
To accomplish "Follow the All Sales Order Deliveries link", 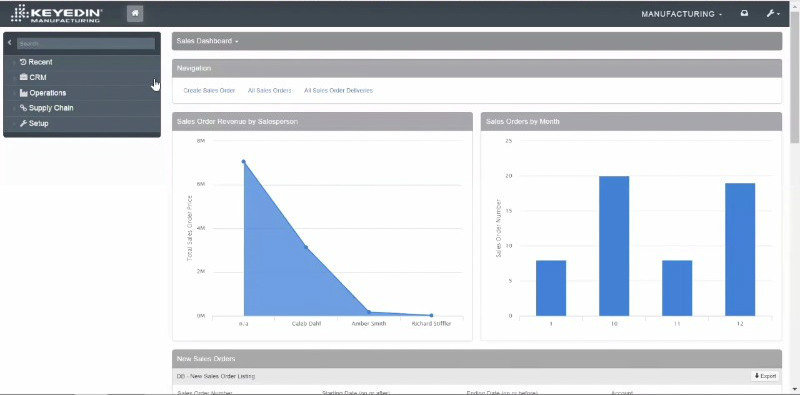I will [x=338, y=90].
